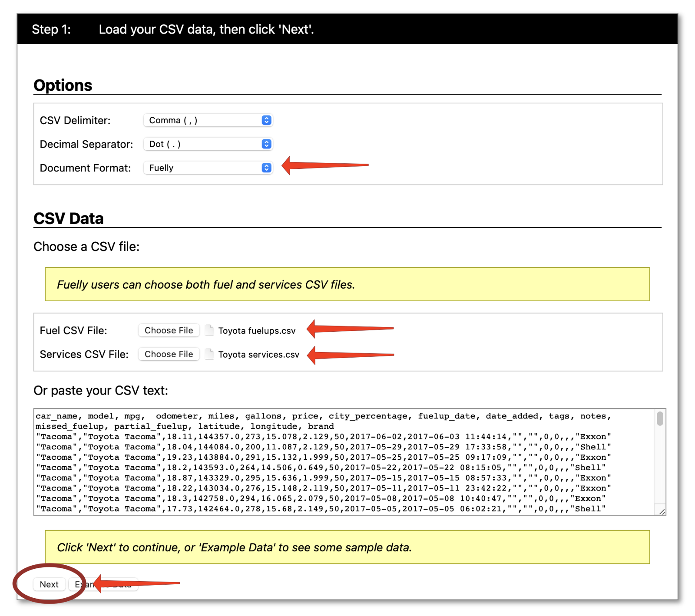Image resolution: width=695 pixels, height=616 pixels.
Task: Click the CSV Data heading
Action: pos(69,218)
